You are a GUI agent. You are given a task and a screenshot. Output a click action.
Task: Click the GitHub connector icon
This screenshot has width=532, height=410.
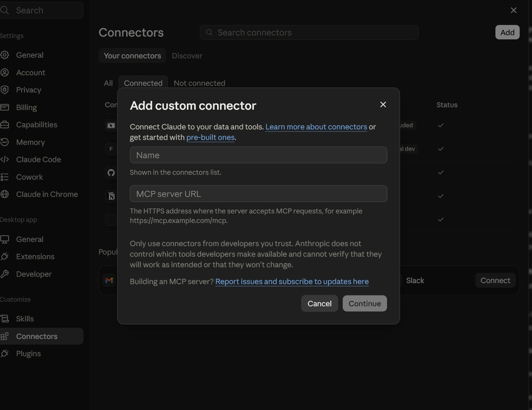(111, 172)
